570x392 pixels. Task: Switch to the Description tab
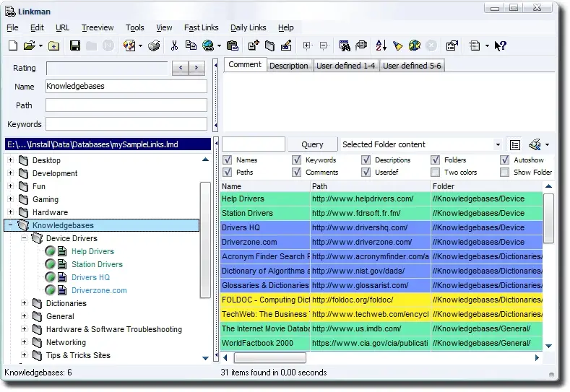click(289, 66)
